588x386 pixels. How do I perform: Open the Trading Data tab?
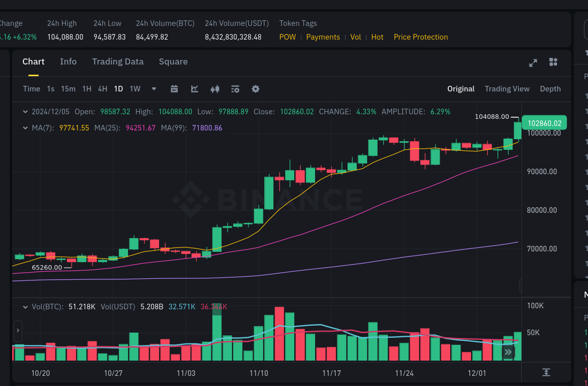click(118, 61)
